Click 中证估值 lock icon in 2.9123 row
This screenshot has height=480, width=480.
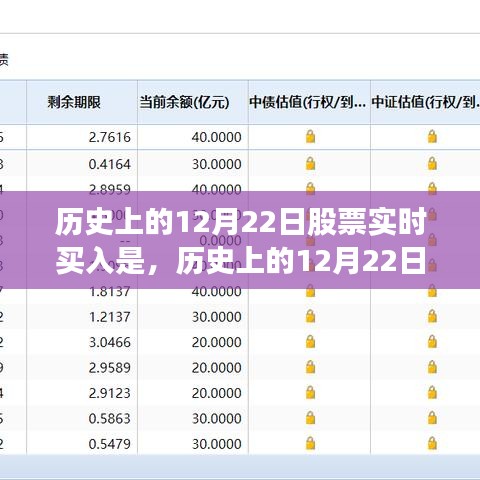tap(432, 393)
